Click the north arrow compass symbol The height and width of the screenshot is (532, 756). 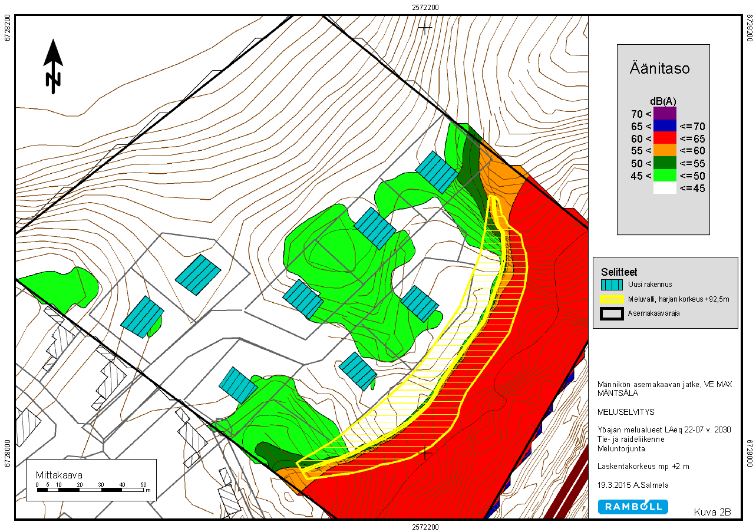[x=53, y=67]
